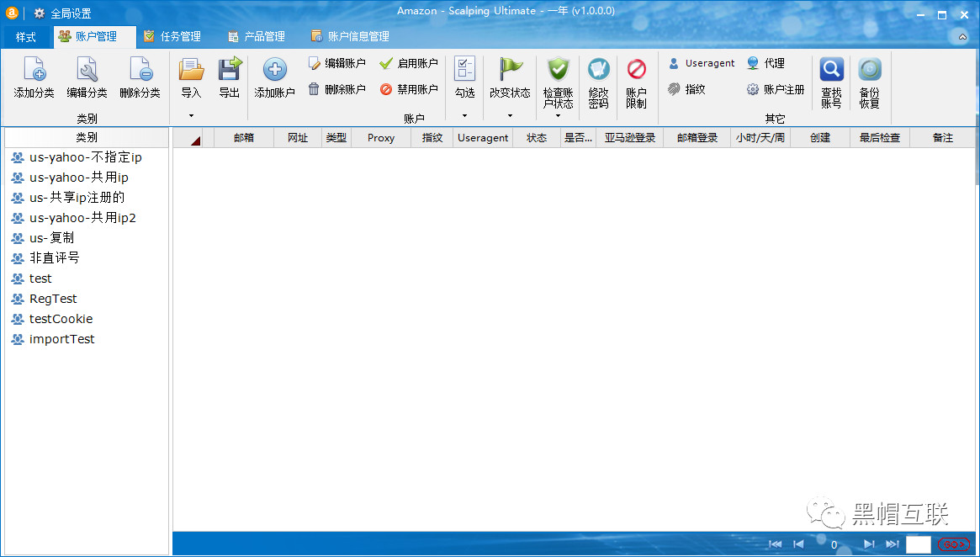Click the 类别 list header
The width and height of the screenshot is (980, 557).
(x=87, y=137)
